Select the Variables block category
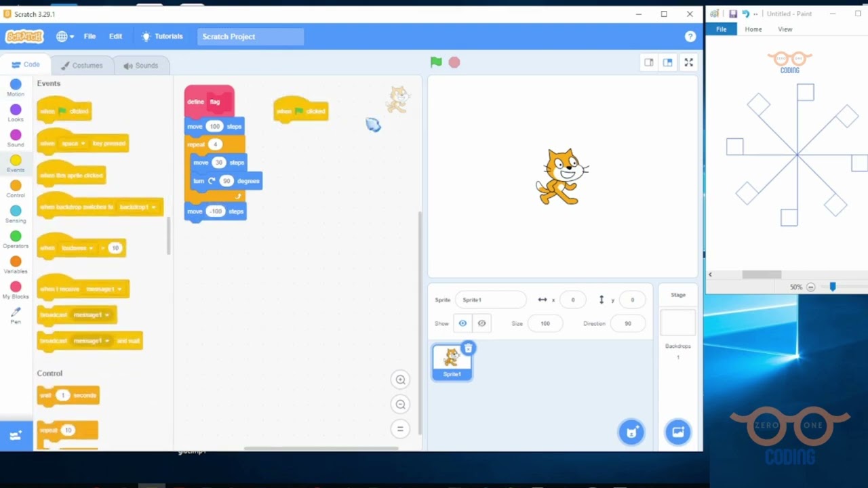Screen dimensions: 868x488 coord(16,264)
